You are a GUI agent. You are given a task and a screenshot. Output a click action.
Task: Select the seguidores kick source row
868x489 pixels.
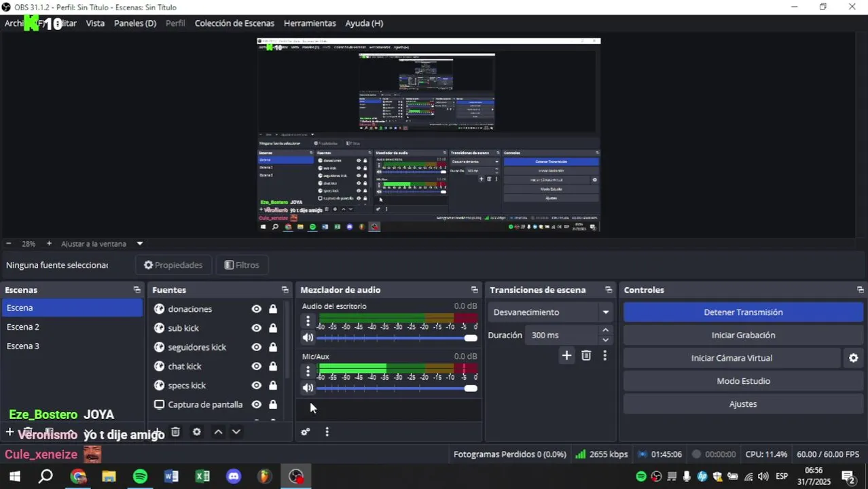pyautogui.click(x=216, y=347)
